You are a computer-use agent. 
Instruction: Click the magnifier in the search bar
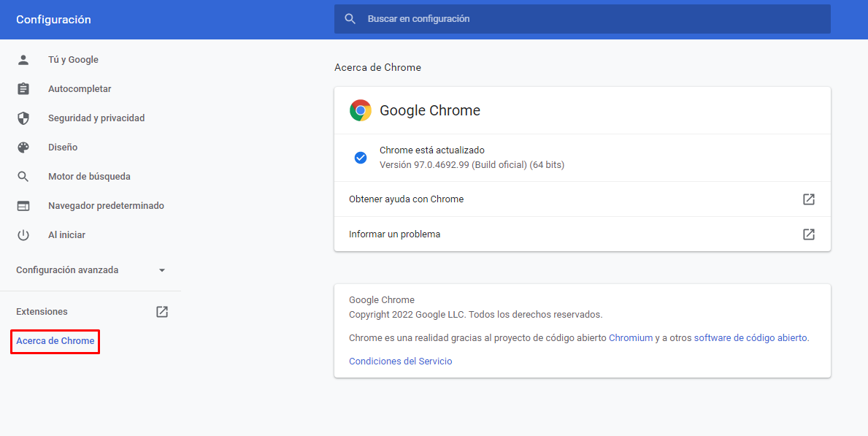coord(351,18)
